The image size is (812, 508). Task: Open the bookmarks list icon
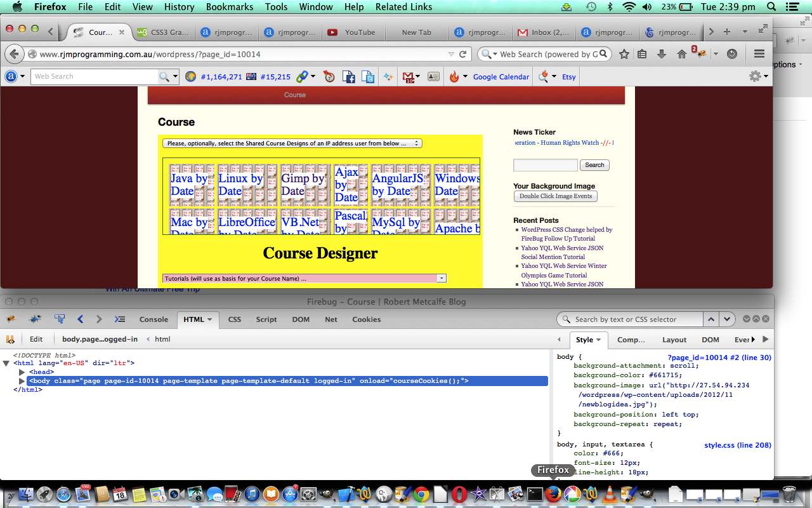coord(642,54)
